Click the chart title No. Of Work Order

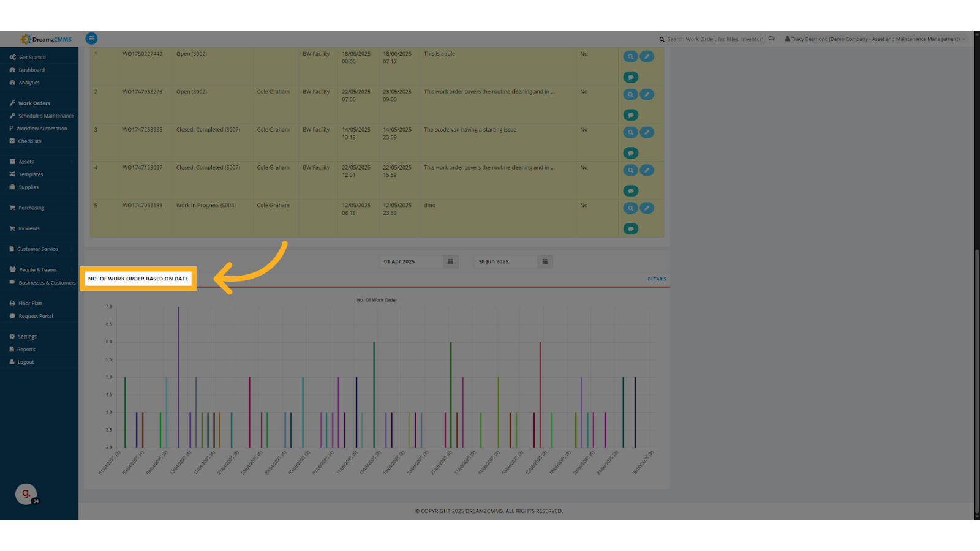pos(377,300)
